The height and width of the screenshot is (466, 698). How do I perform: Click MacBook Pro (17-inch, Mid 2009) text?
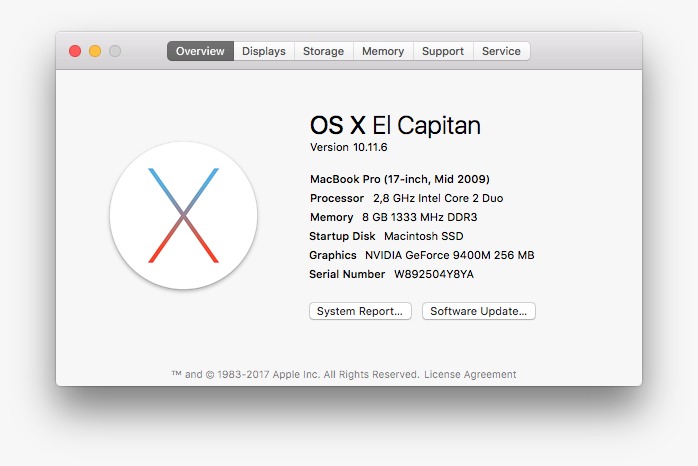tap(400, 179)
